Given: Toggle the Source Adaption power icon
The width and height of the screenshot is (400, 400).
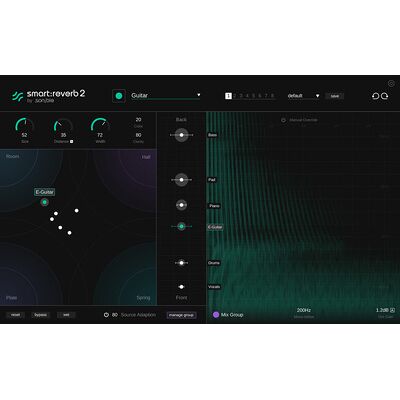Looking at the screenshot, I should (106, 315).
